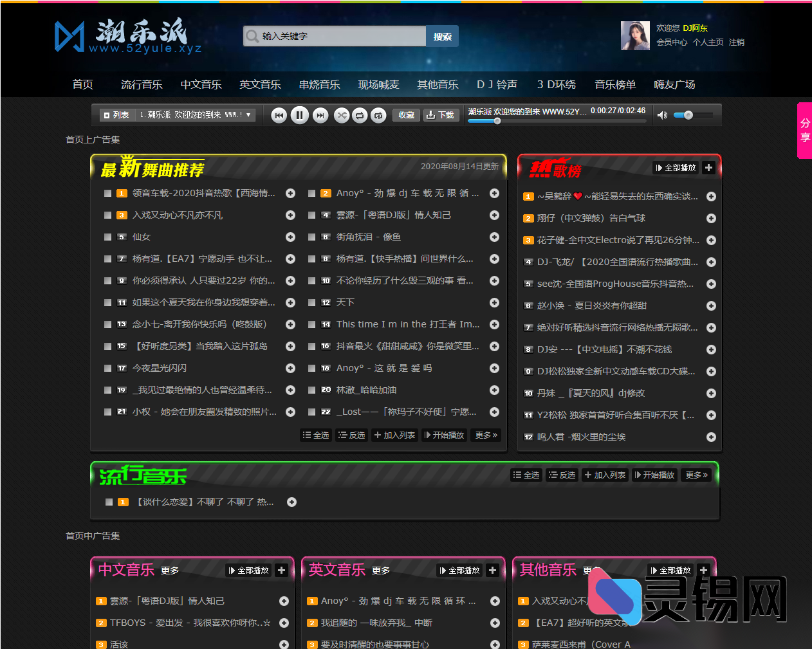This screenshot has height=649, width=812.
Task: Add 天下 song using its plus icon
Action: (x=494, y=302)
